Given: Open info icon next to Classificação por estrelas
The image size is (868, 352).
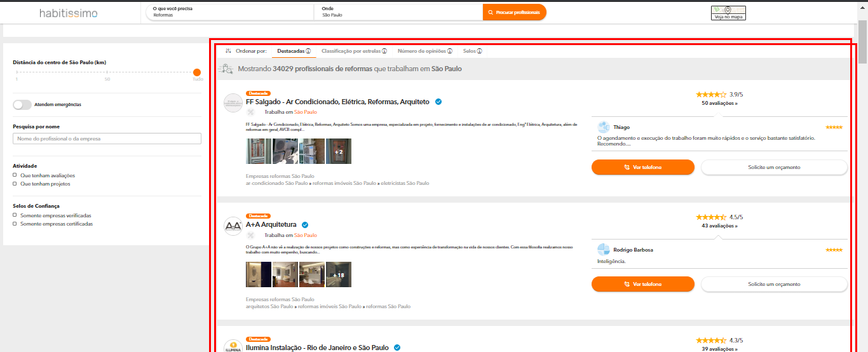Looking at the screenshot, I should [x=384, y=51].
